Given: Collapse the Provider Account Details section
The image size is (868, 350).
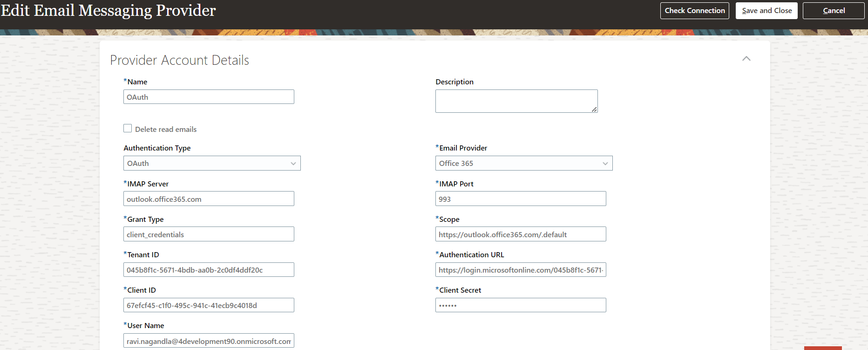Looking at the screenshot, I should 746,59.
